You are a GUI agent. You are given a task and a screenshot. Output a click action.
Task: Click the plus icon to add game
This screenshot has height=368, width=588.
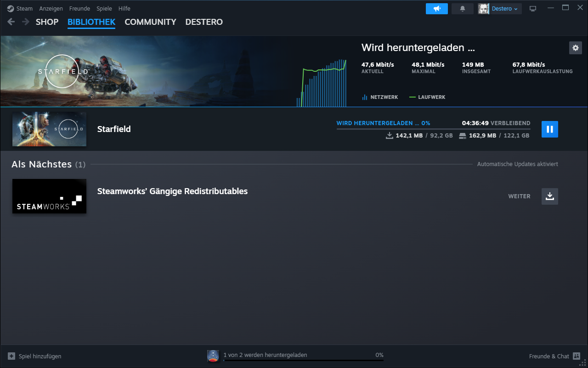tap(11, 356)
